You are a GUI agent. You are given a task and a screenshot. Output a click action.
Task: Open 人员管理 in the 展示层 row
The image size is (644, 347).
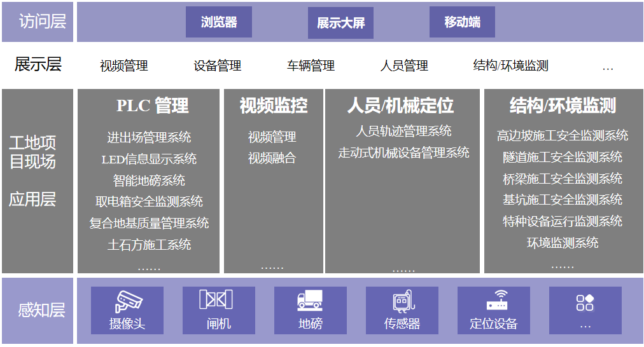(x=404, y=65)
